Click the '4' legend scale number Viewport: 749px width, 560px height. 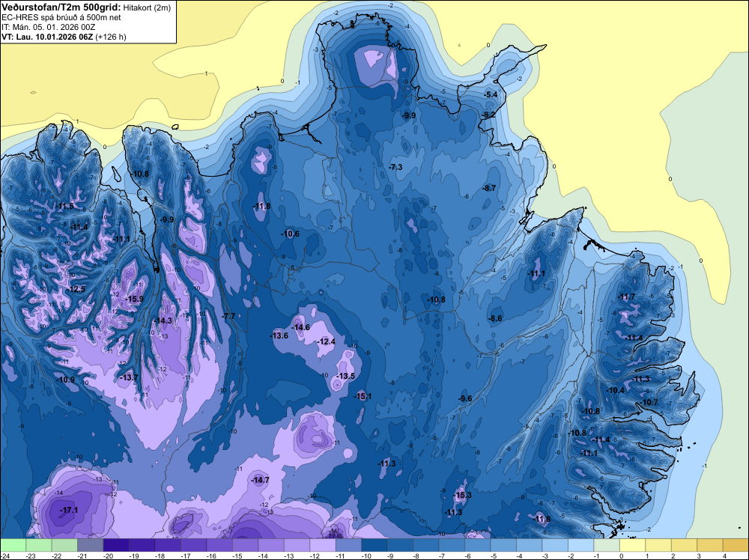coord(724,556)
